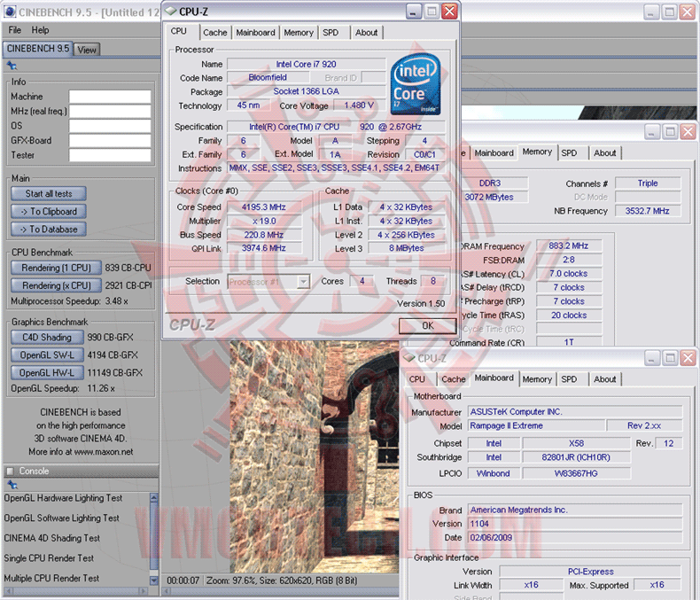
Task: Click the GFX-Board input field
Action: click(110, 141)
